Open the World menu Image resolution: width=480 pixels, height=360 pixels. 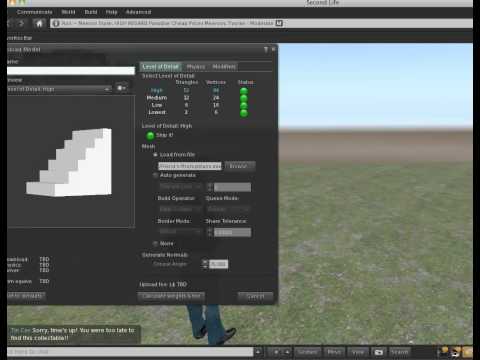pyautogui.click(x=68, y=12)
